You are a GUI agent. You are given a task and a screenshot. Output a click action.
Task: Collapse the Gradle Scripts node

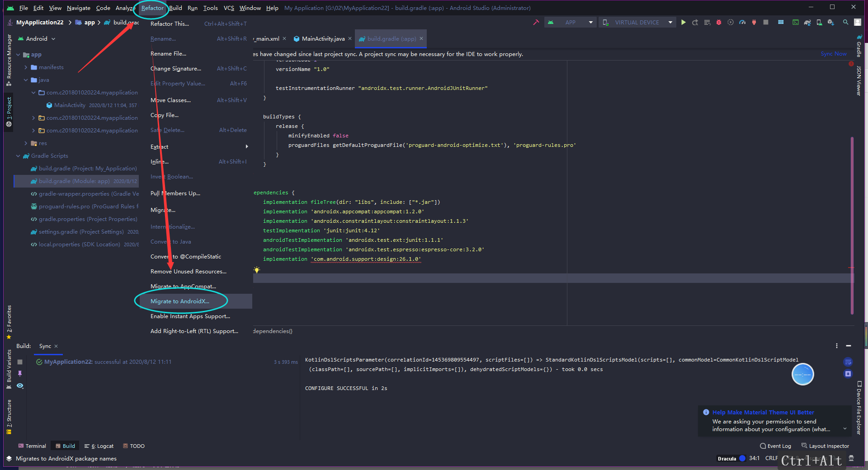coord(18,156)
